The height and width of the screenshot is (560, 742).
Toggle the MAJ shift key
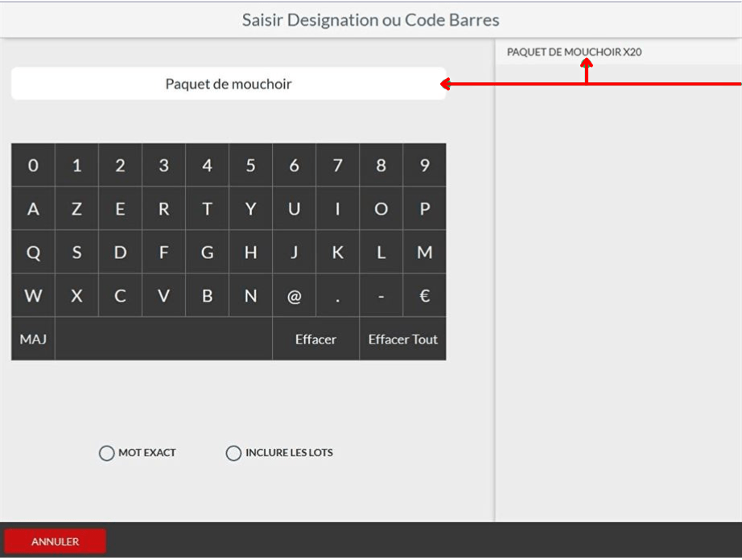(x=33, y=339)
